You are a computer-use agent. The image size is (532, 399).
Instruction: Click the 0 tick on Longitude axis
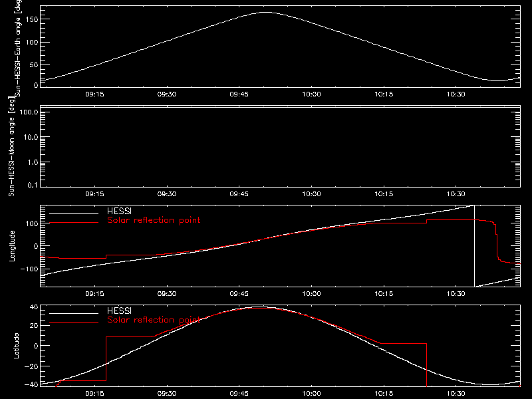point(36,246)
